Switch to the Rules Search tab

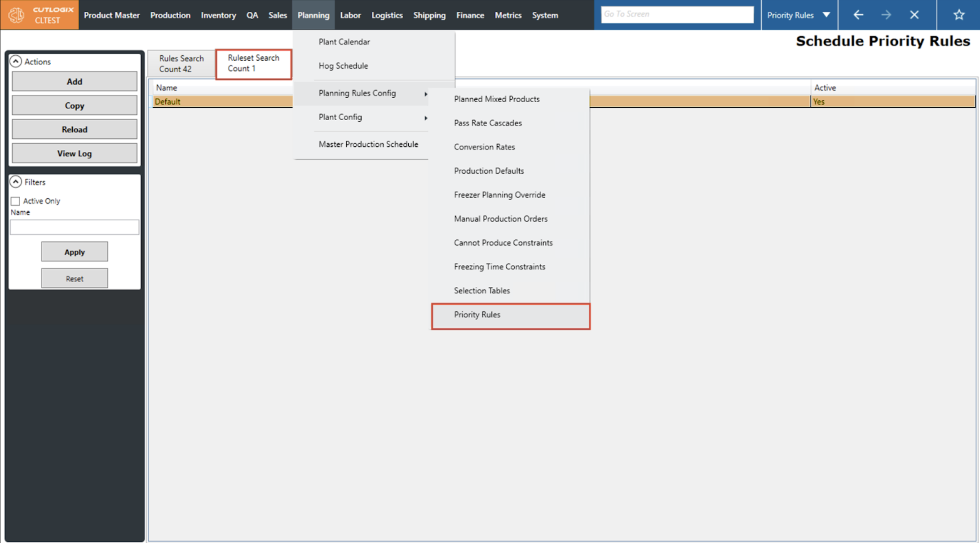[181, 64]
